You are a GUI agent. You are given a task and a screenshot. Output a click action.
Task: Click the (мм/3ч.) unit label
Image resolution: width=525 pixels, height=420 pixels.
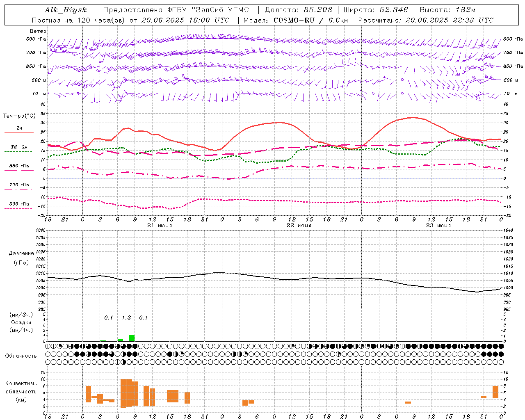(21, 315)
